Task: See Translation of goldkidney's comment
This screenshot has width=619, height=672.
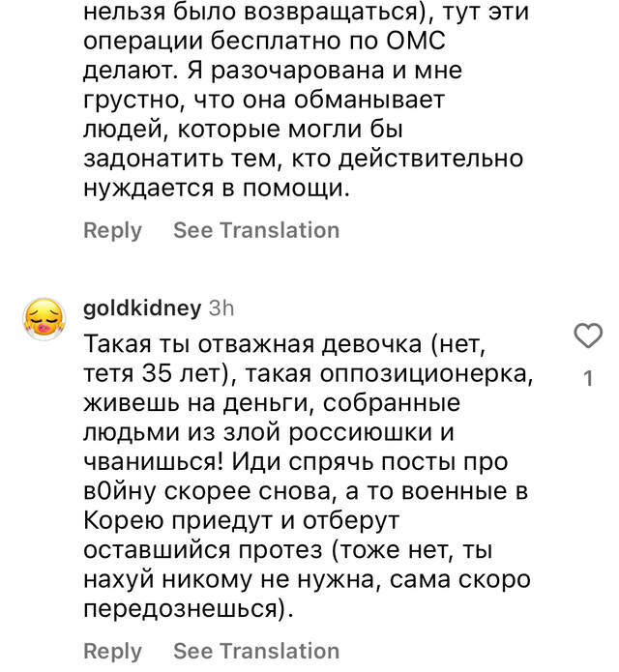Action: point(256,651)
